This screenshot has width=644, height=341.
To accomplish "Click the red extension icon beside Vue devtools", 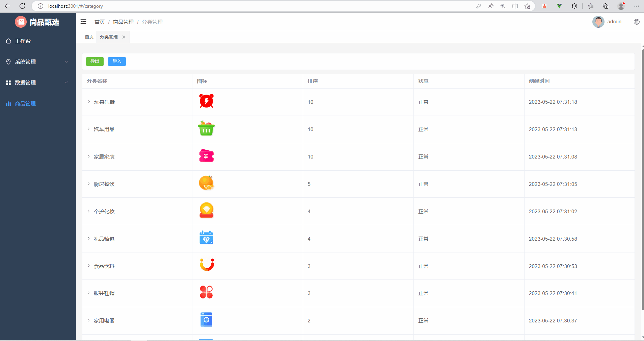I will point(544,6).
